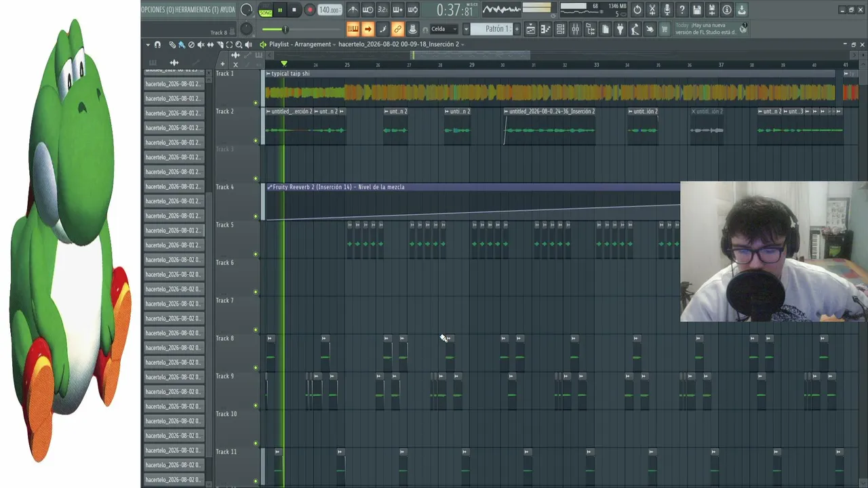Open the help question mark icon
Viewport: 868px width, 488px height.
pyautogui.click(x=682, y=10)
